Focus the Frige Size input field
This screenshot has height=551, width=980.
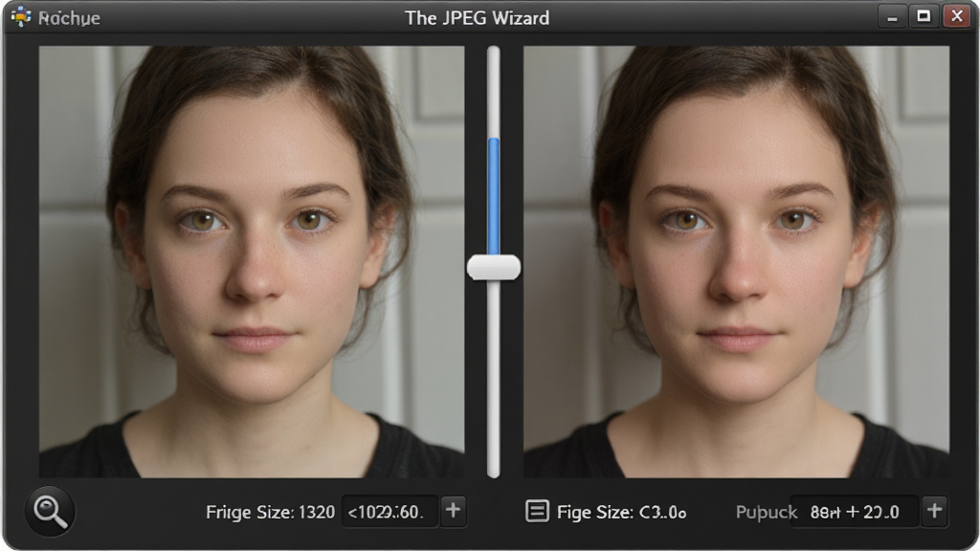point(390,512)
